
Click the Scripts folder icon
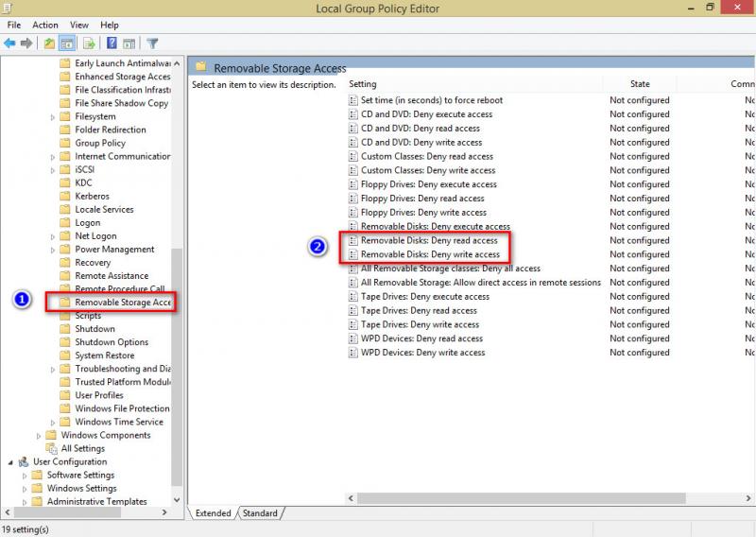coord(65,316)
